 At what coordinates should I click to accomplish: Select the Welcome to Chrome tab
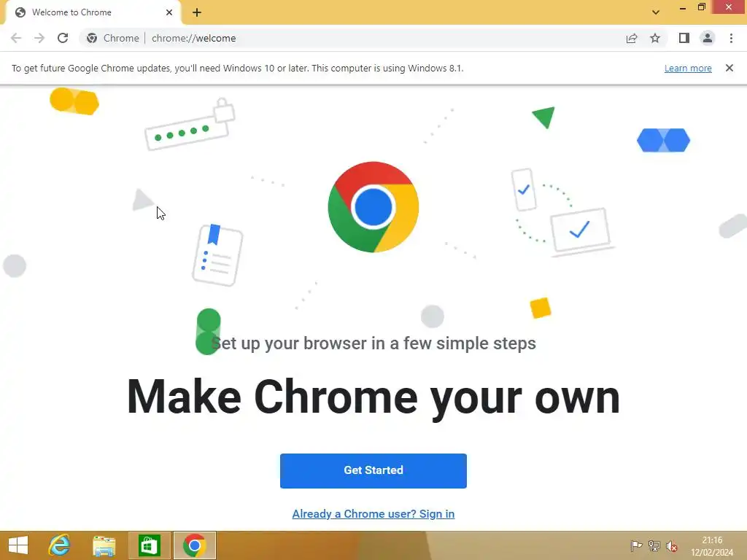click(x=93, y=12)
